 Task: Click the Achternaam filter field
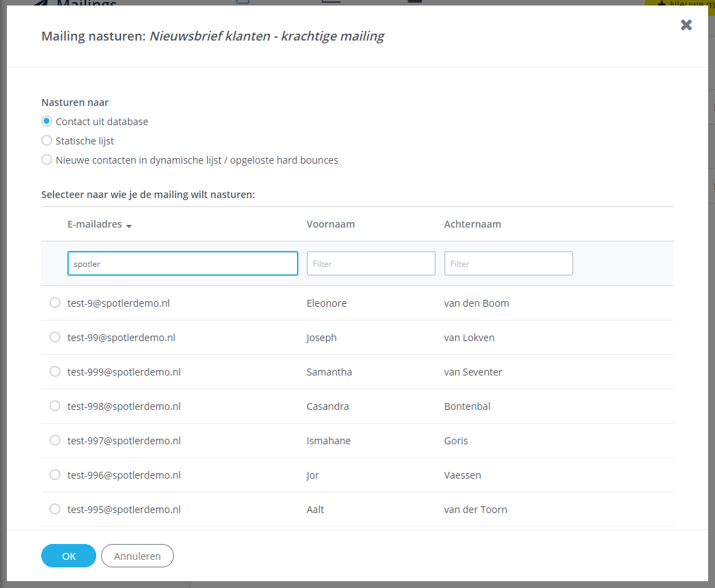click(x=508, y=263)
